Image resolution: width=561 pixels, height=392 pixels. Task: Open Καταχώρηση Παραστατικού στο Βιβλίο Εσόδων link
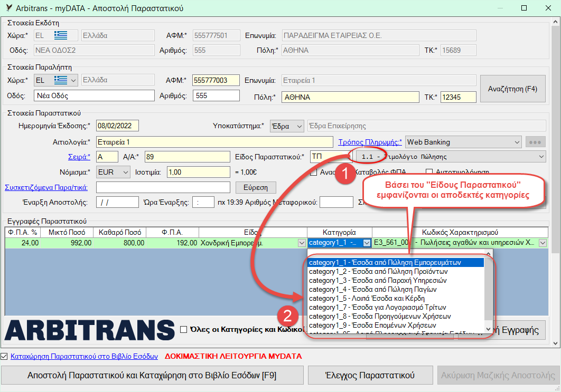pyautogui.click(x=84, y=356)
